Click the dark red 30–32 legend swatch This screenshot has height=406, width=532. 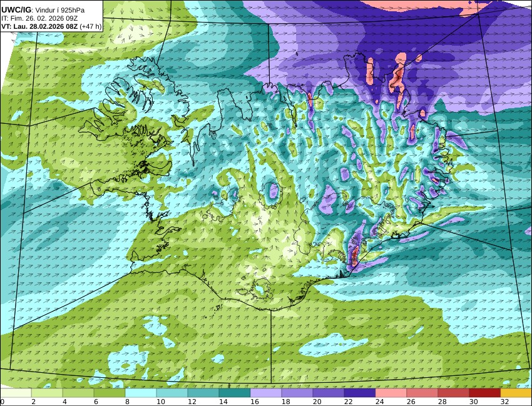click(485, 393)
